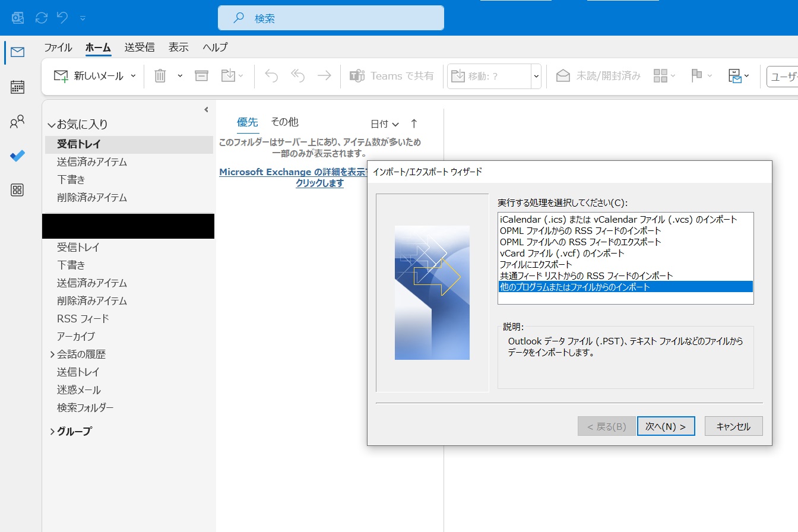This screenshot has height=532, width=798.
Task: Expand the 会話の履歴 folder
Action: (52, 354)
